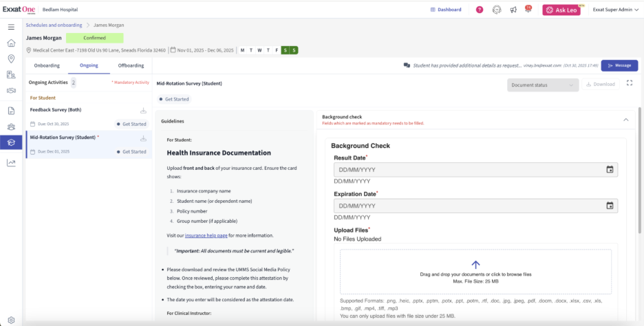644x326 pixels.
Task: Download the Feedback Survey (Both) file
Action: click(x=143, y=110)
